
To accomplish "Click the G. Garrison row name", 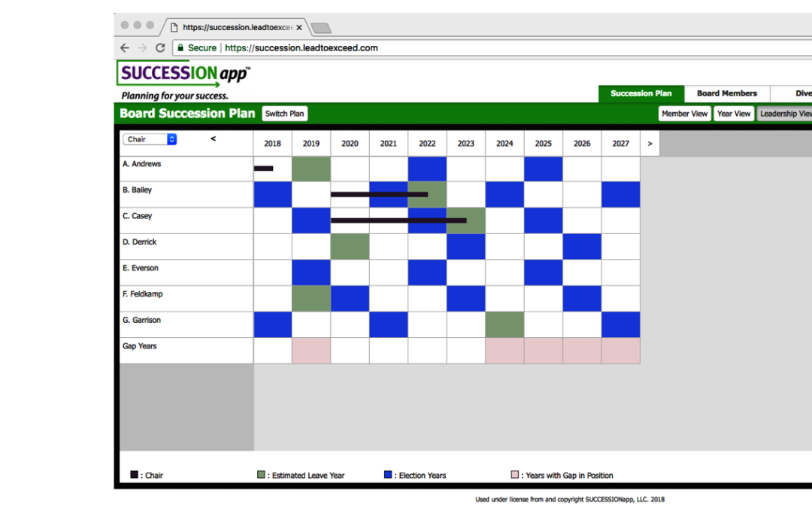I will pos(141,320).
